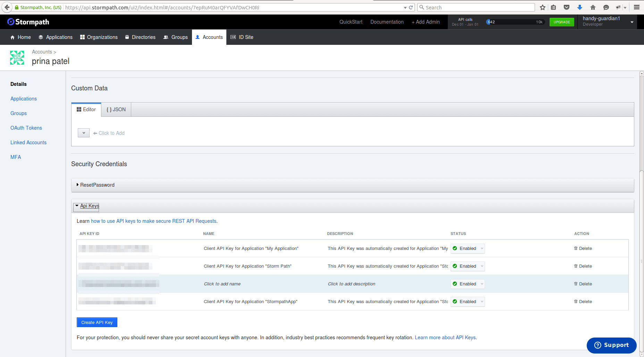Click the green UPGRADE button

point(562,22)
